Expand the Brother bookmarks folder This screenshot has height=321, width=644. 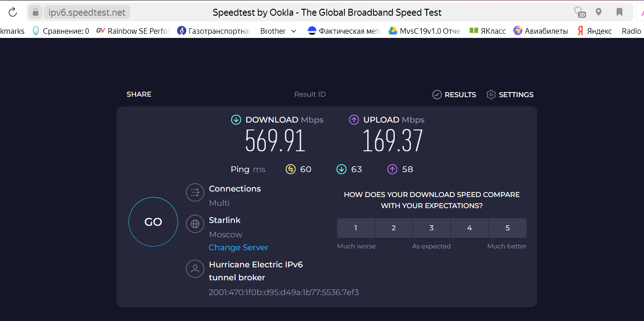(x=278, y=31)
